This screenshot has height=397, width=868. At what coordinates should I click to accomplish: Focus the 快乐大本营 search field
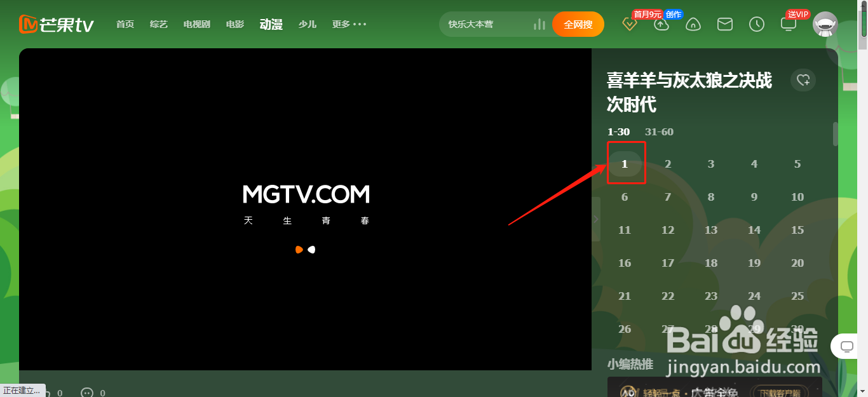coord(486,25)
